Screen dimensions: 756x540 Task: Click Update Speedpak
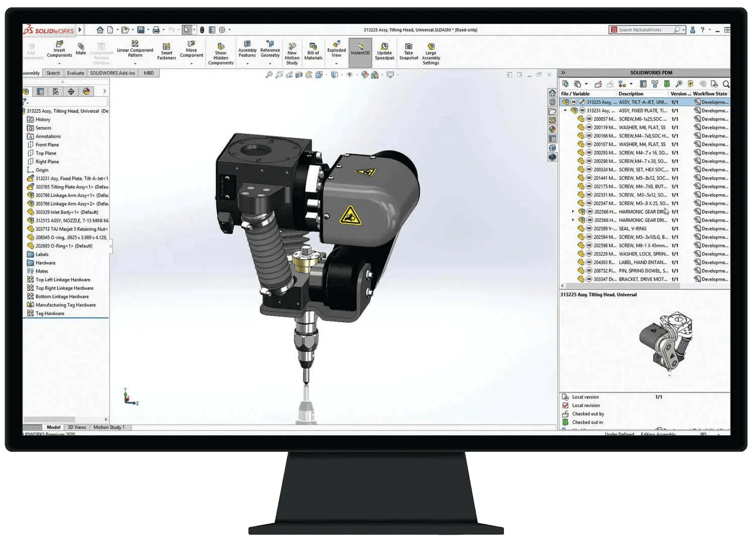click(x=385, y=51)
